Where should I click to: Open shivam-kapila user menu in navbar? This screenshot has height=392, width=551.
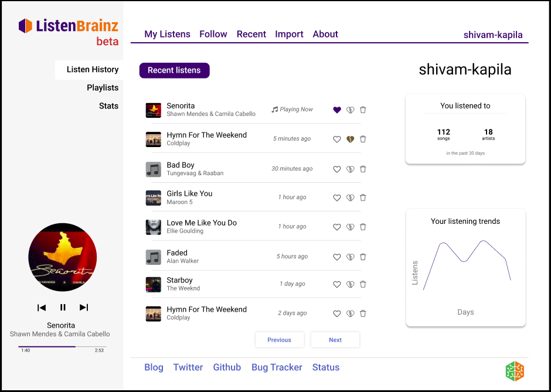tap(493, 35)
